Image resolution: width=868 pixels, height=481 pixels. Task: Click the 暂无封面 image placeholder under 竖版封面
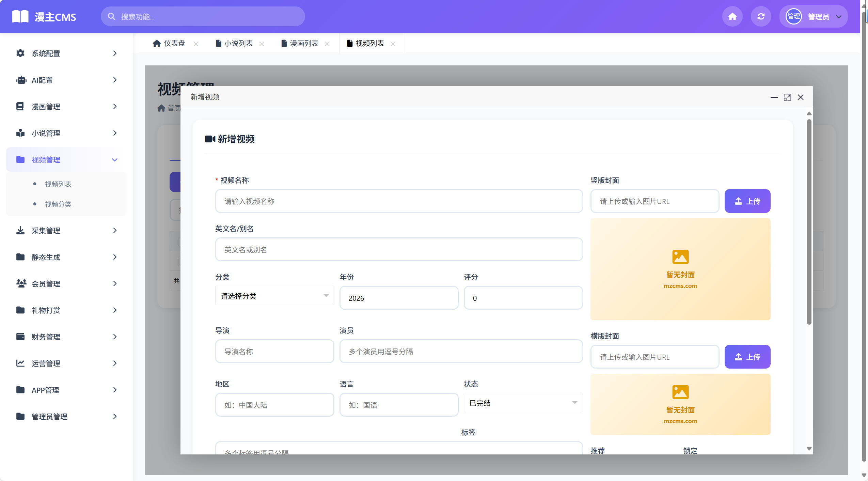click(680, 269)
